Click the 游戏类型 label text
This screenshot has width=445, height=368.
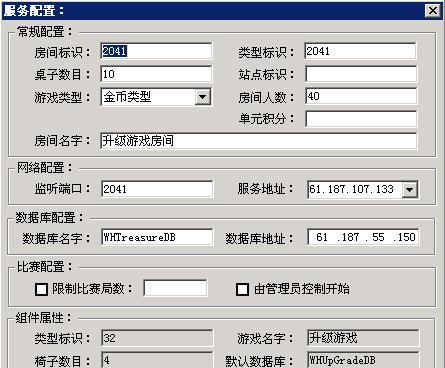click(62, 98)
